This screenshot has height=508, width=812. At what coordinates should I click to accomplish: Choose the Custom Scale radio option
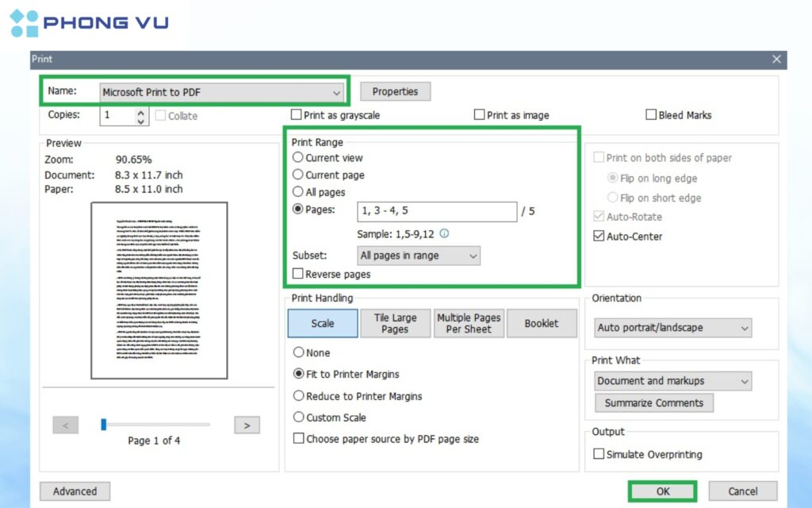point(299,418)
